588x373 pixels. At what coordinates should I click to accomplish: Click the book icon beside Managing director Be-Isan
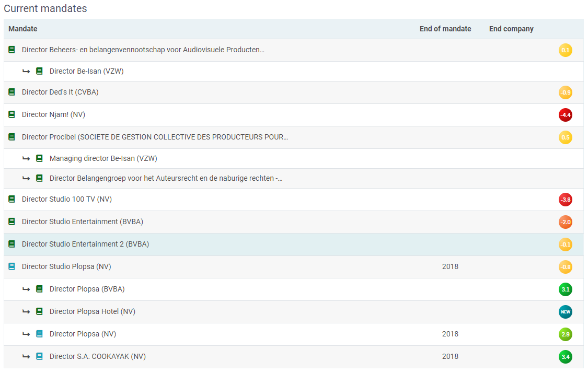pyautogui.click(x=40, y=158)
